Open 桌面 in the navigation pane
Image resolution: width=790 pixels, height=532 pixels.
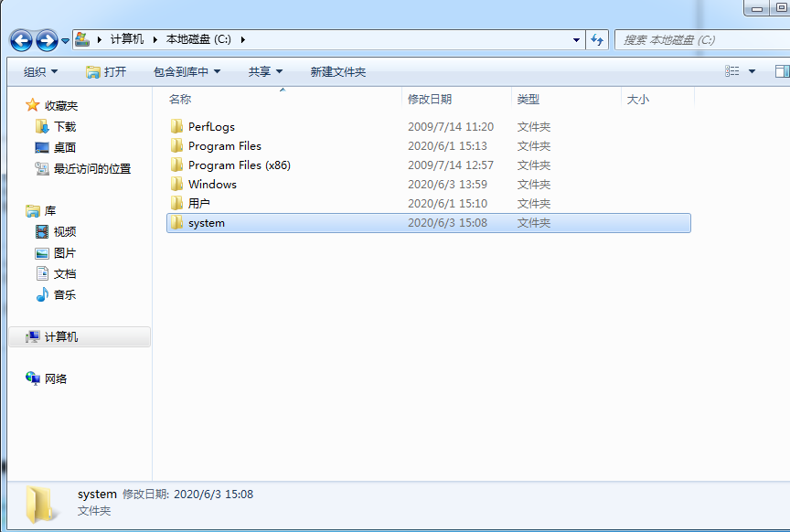pos(65,147)
